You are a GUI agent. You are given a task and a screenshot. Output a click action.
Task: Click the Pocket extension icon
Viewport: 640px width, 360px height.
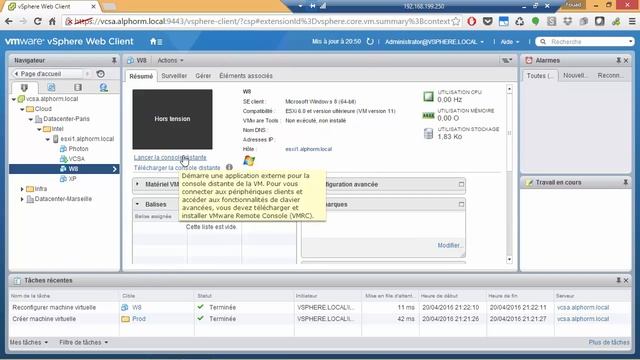(x=488, y=21)
